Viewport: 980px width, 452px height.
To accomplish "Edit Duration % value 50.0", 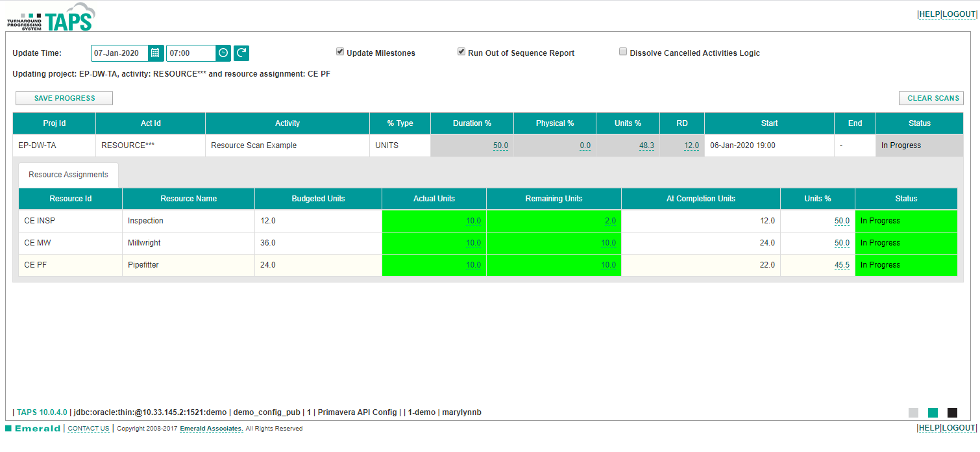I will [500, 145].
